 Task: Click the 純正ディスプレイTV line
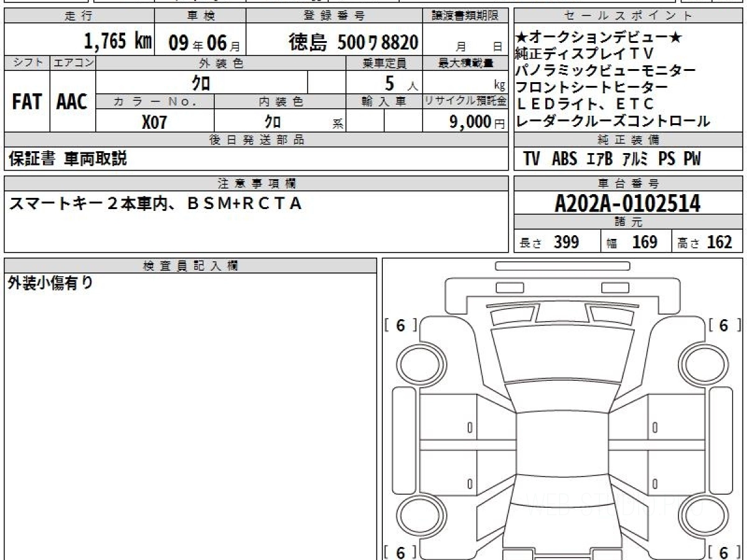[x=585, y=54]
